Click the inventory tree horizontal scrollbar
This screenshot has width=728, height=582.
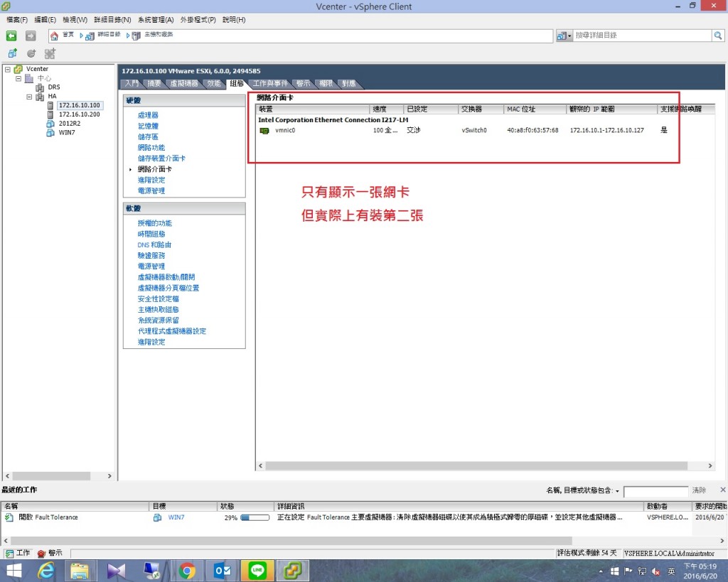51,476
